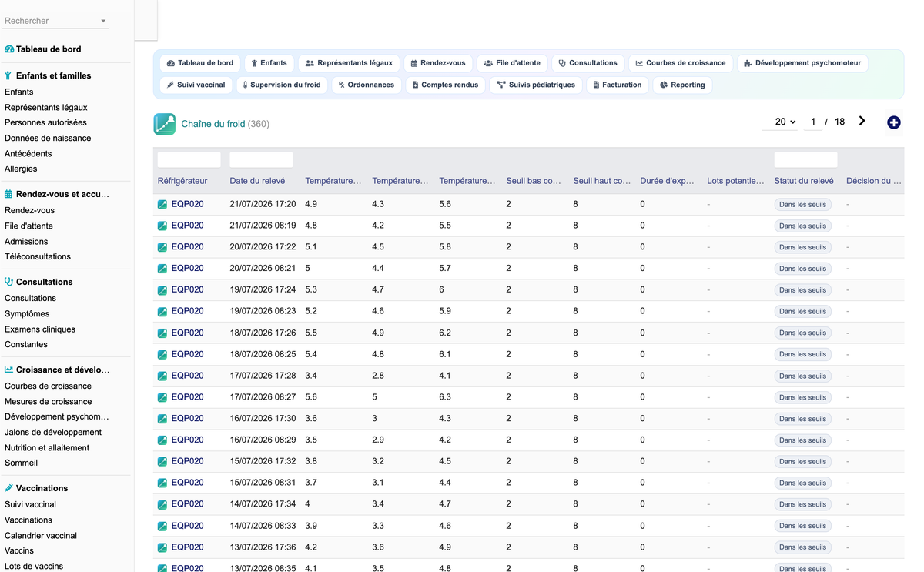This screenshot has height=572, width=924.
Task: Click EQP020 link for 18/07/2026 17:26
Action: point(187,333)
